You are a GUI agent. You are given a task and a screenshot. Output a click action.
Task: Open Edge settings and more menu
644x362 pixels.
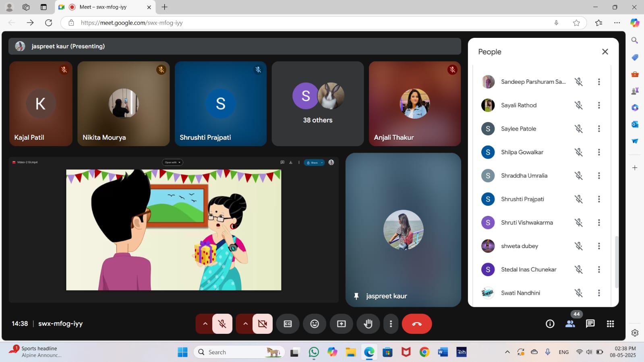tap(617, 23)
